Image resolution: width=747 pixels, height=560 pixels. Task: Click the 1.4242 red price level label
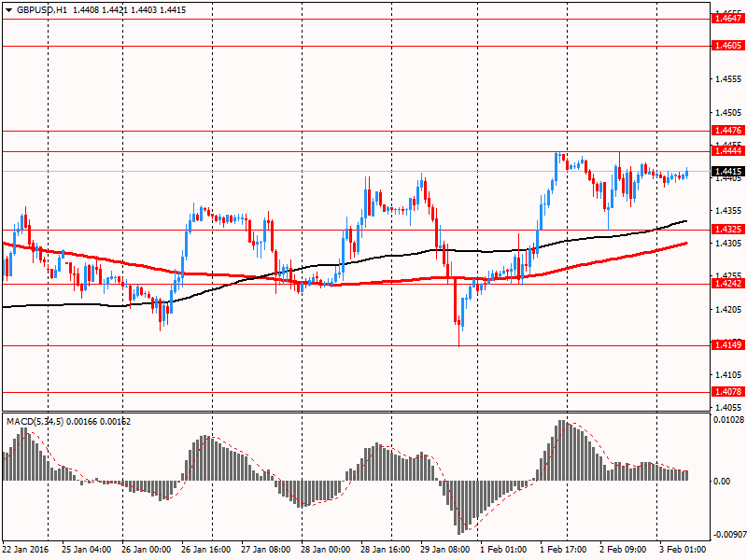727,284
